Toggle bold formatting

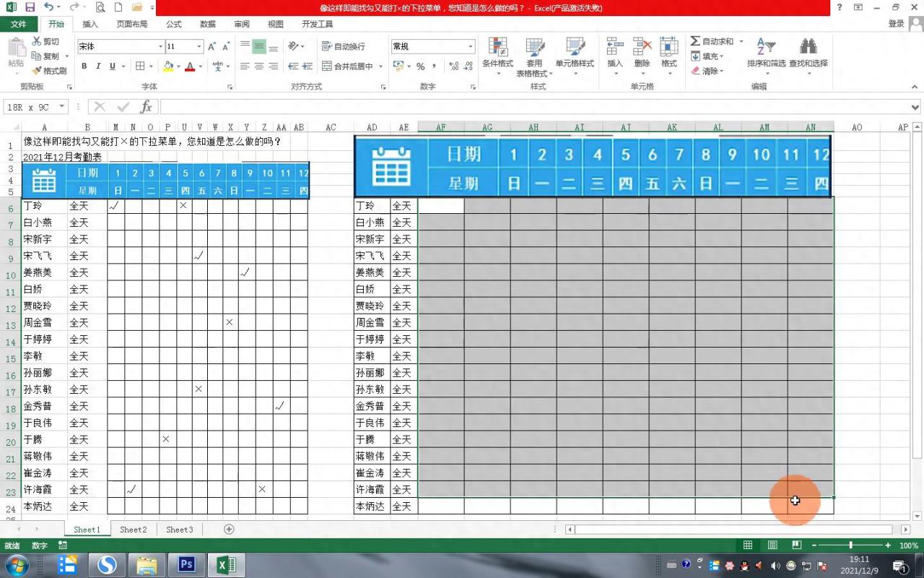(84, 66)
